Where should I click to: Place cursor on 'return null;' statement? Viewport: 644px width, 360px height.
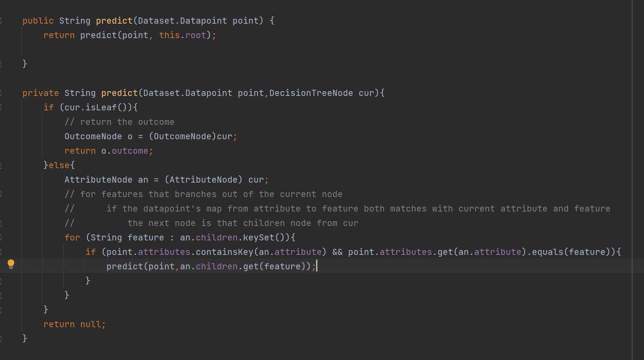click(74, 324)
